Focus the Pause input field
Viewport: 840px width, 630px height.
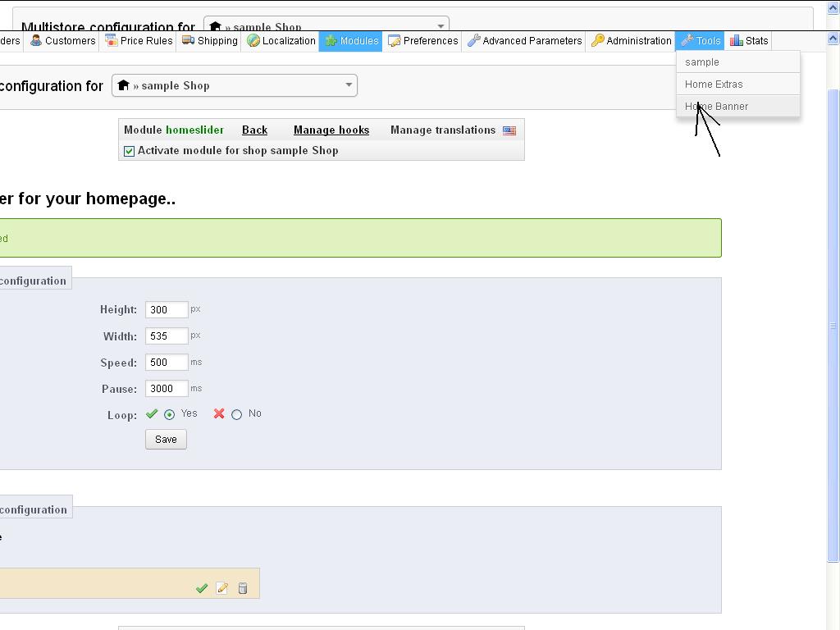167,388
